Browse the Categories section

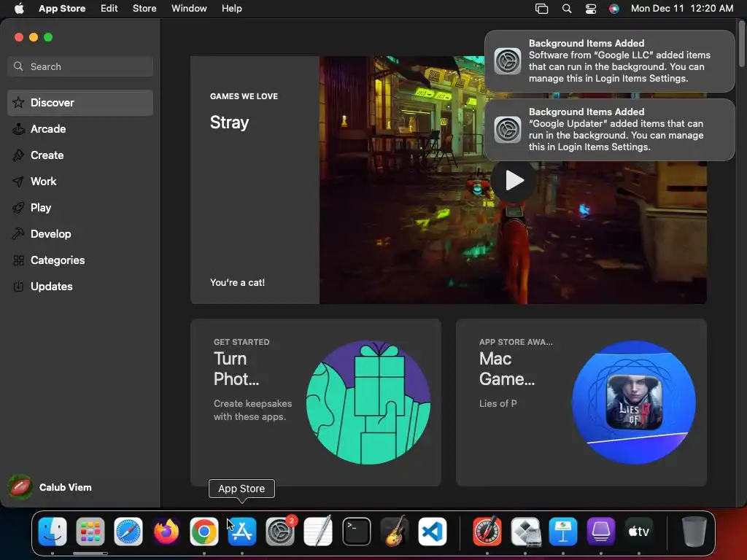(80, 260)
